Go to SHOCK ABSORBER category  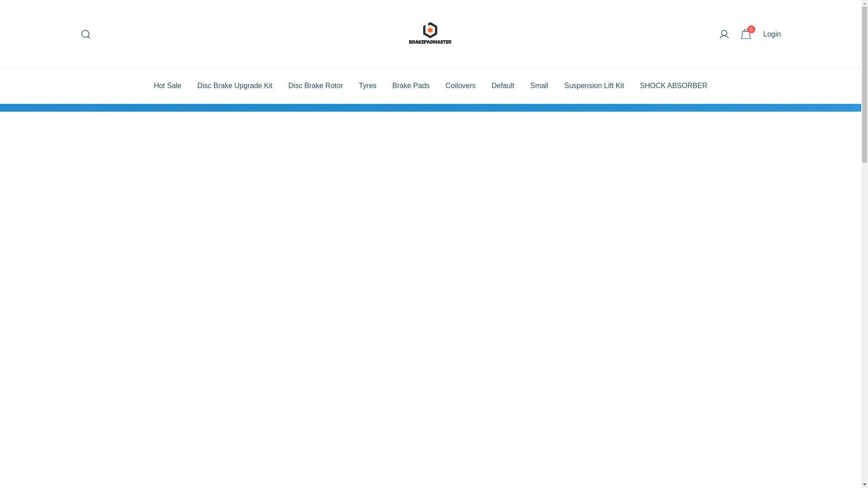pyautogui.click(x=673, y=86)
